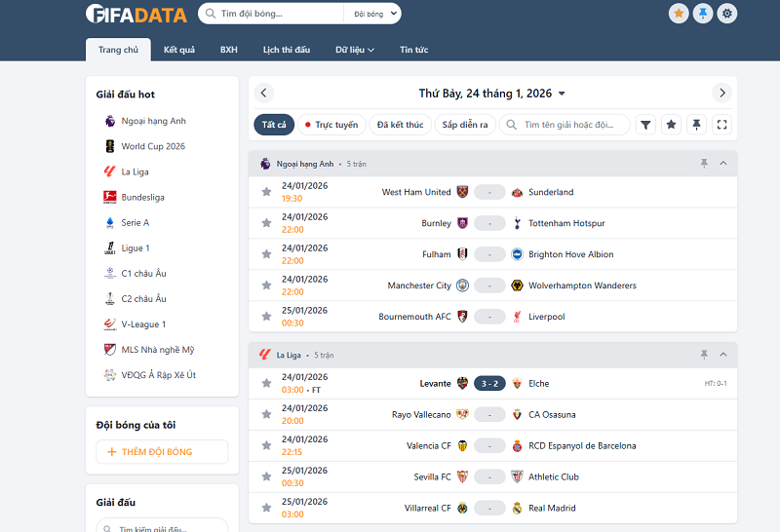Select Bundesliga in hot leagues list

point(142,197)
